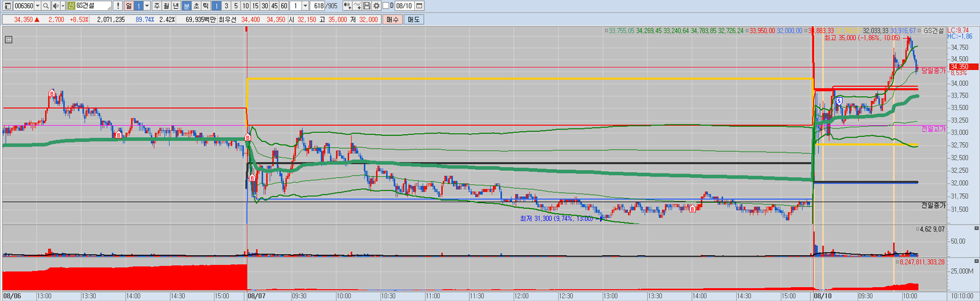The width and height of the screenshot is (980, 301).
Task: Open the stock search magnifier
Action: click(x=46, y=6)
